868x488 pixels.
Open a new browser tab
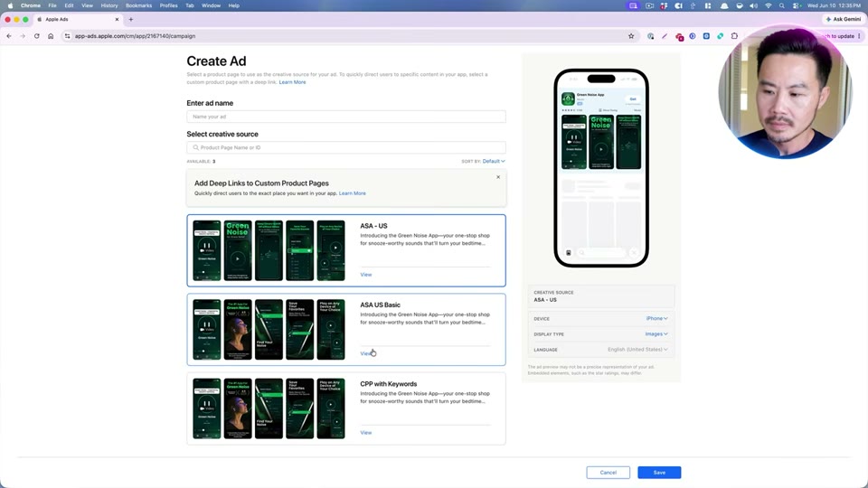[x=131, y=19]
